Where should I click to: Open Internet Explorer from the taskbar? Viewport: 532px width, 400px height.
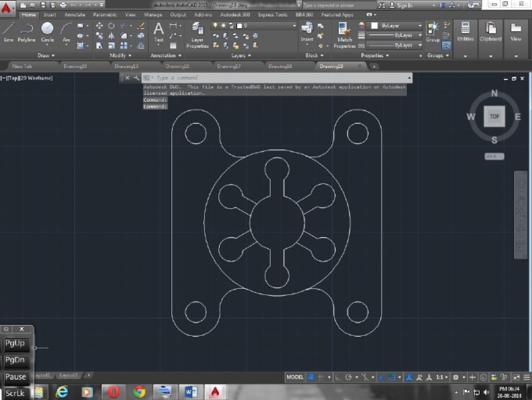pyautogui.click(x=62, y=392)
